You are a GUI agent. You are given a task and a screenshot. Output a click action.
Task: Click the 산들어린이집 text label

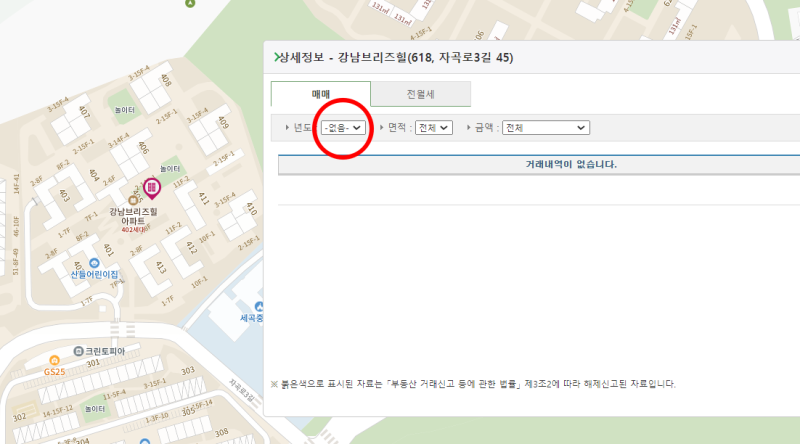click(94, 275)
